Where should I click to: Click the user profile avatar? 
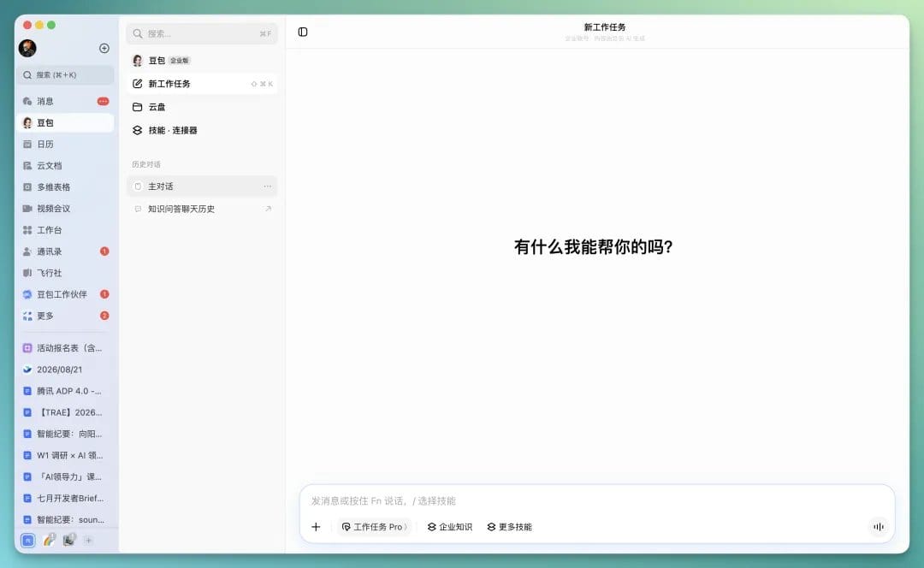(x=27, y=48)
